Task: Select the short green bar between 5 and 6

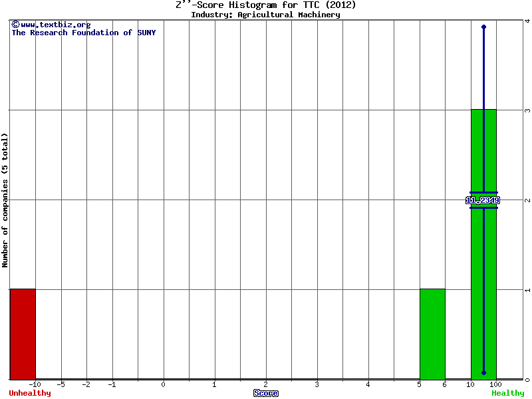Action: click(x=432, y=334)
